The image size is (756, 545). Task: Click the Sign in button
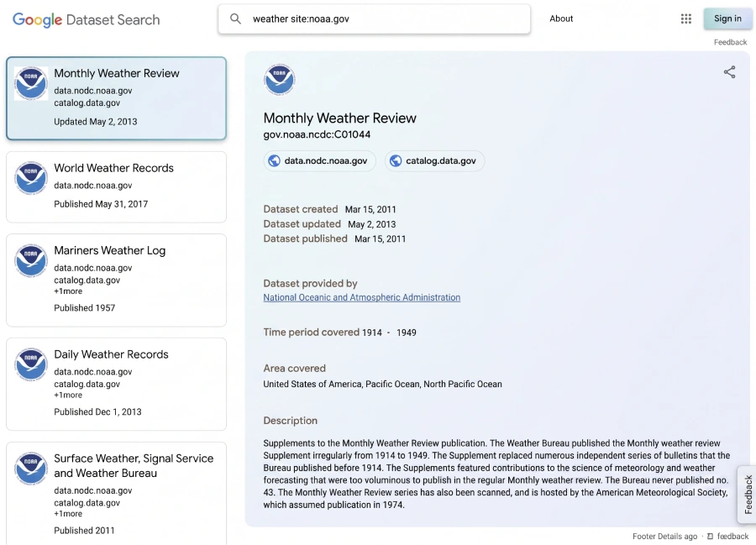[x=727, y=18]
